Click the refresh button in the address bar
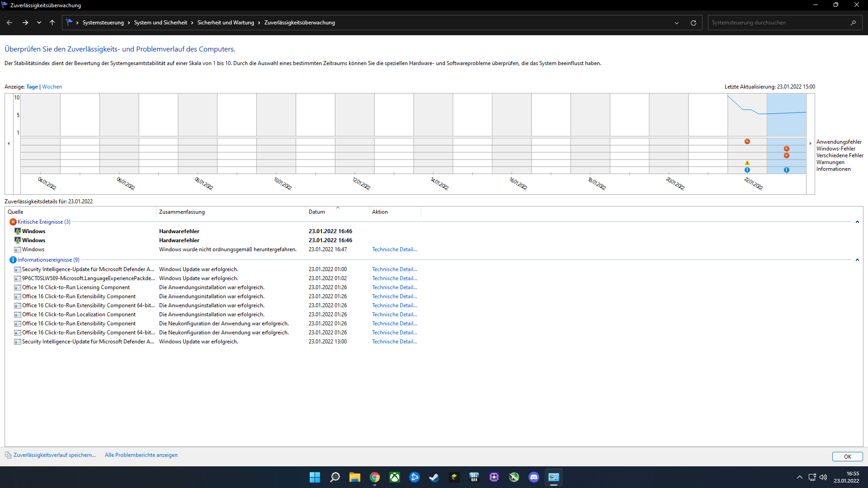Viewport: 868px width, 488px height. click(x=693, y=23)
